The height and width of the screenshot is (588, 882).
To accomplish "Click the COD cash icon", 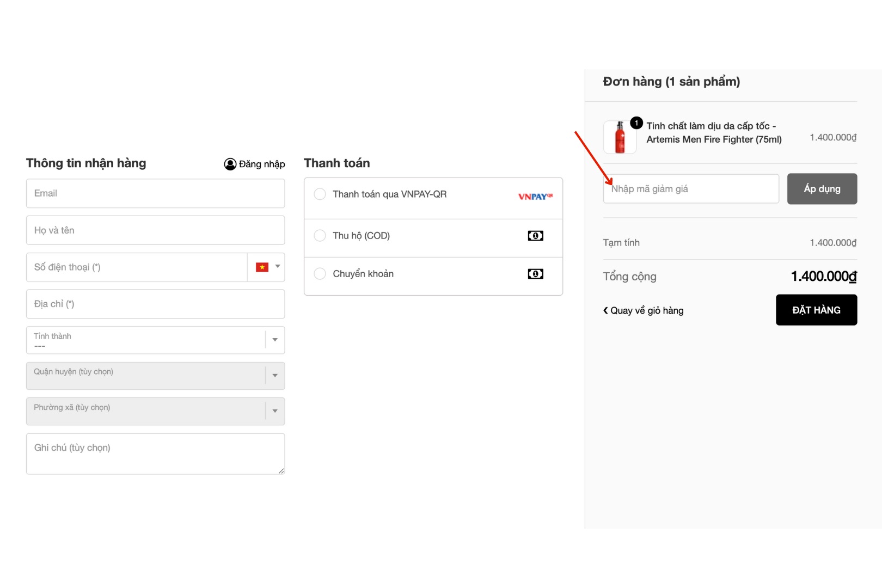I will [x=535, y=236].
